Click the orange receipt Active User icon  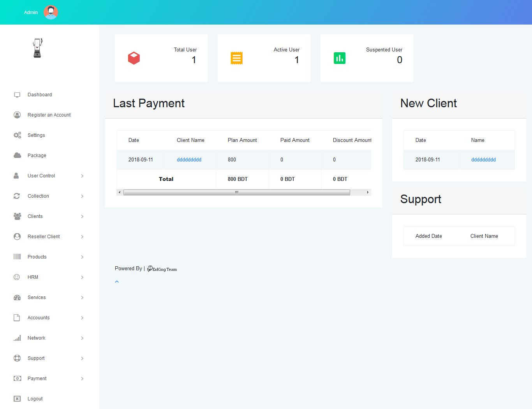(237, 58)
